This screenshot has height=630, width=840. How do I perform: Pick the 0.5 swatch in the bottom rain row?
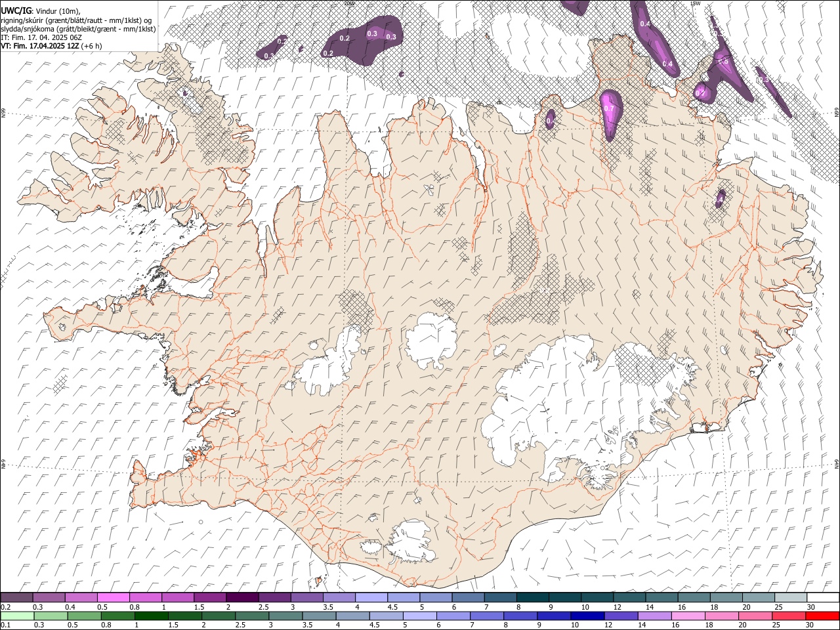click(85, 616)
